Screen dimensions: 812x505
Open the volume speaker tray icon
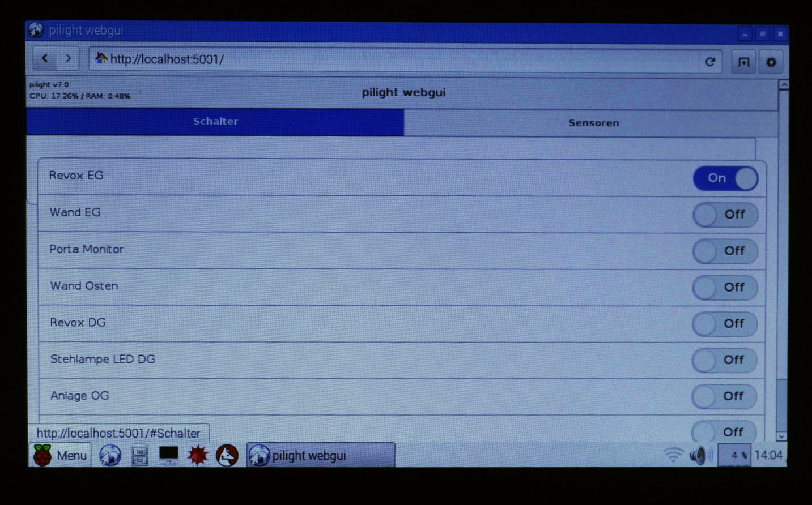(701, 455)
